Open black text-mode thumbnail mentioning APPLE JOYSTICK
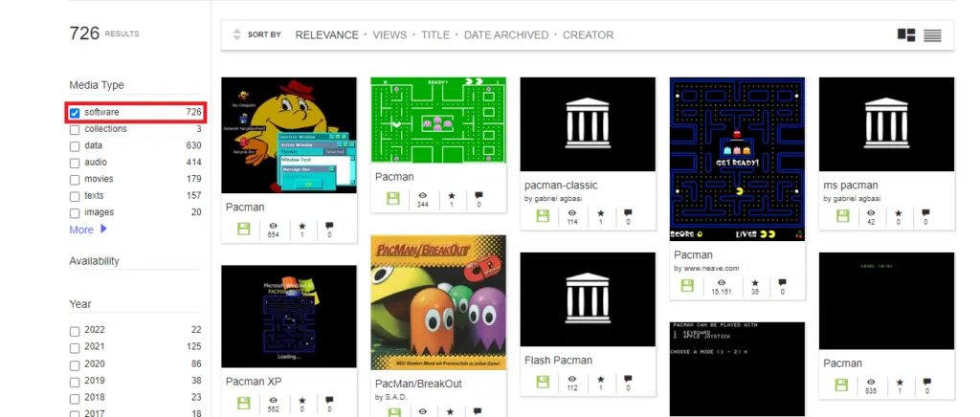The height and width of the screenshot is (417, 980). (737, 369)
